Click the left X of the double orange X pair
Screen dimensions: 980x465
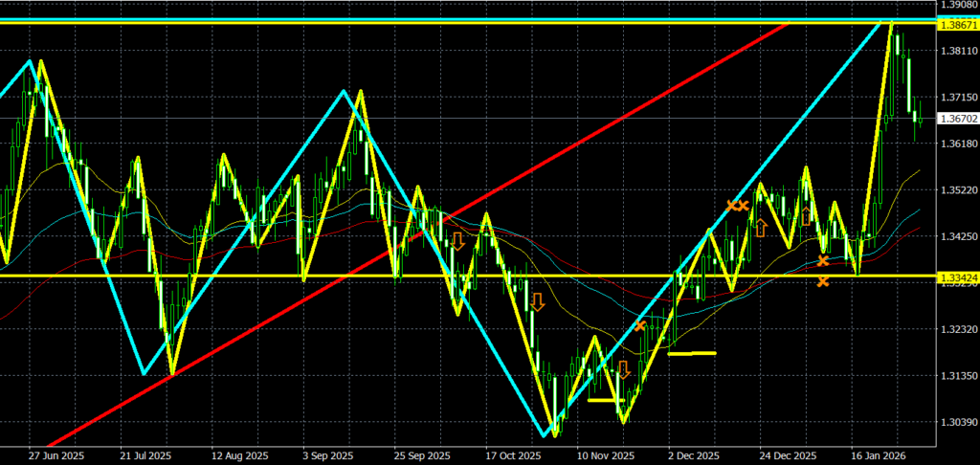pos(732,206)
